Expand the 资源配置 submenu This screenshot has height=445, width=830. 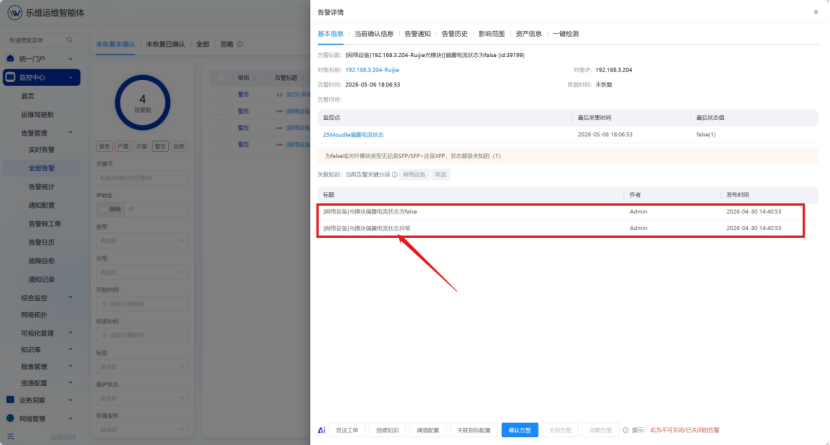point(70,383)
